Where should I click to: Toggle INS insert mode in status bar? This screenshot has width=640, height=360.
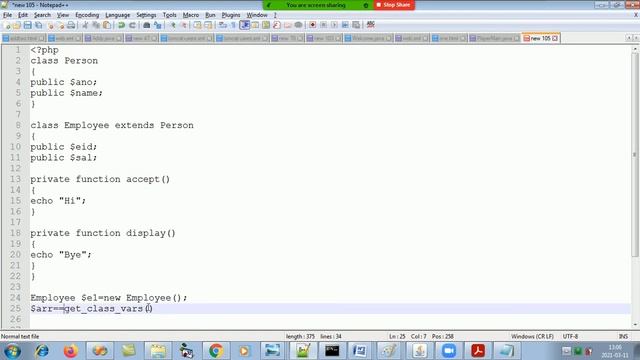[623, 337]
